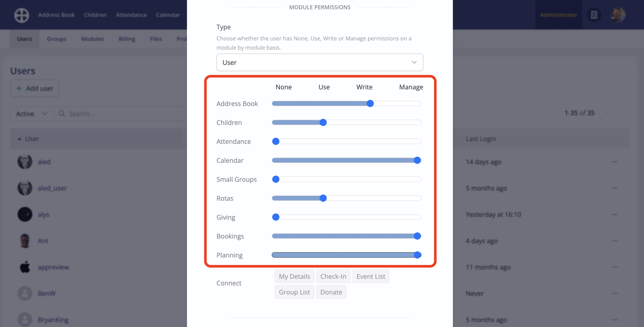Click the My Details connect button
This screenshot has height=327, width=644.
pyautogui.click(x=294, y=276)
